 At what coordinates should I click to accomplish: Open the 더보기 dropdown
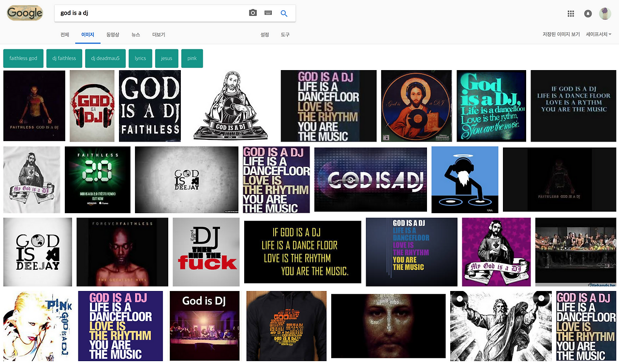(157, 34)
